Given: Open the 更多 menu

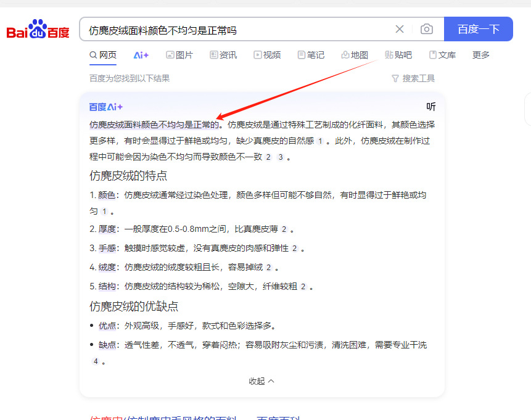Looking at the screenshot, I should (x=481, y=55).
